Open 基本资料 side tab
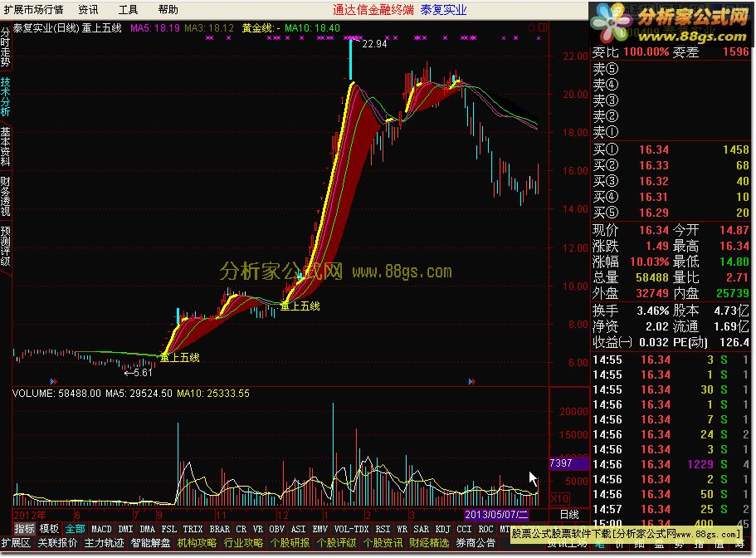 [5, 147]
